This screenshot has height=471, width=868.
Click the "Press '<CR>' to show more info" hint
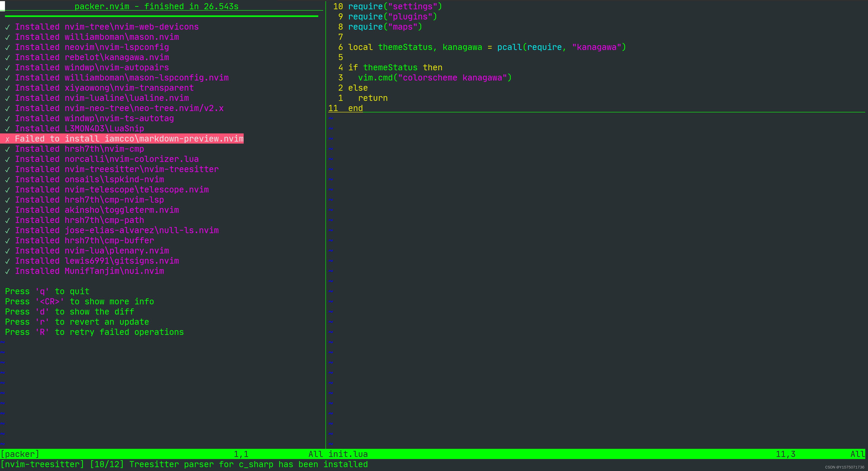tap(80, 301)
